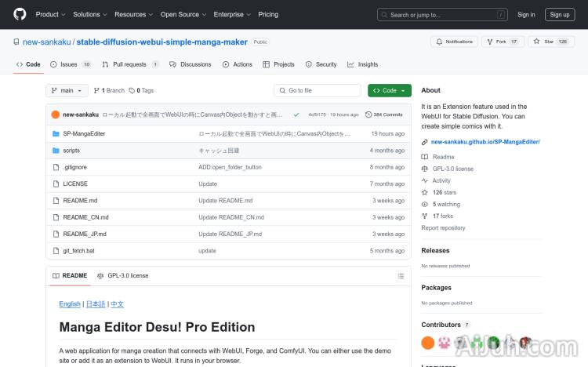Screen dimensions: 588x367
Task: Open the new-sankaku.github.io/SP-MangaEditer link
Action: pyautogui.click(x=485, y=142)
